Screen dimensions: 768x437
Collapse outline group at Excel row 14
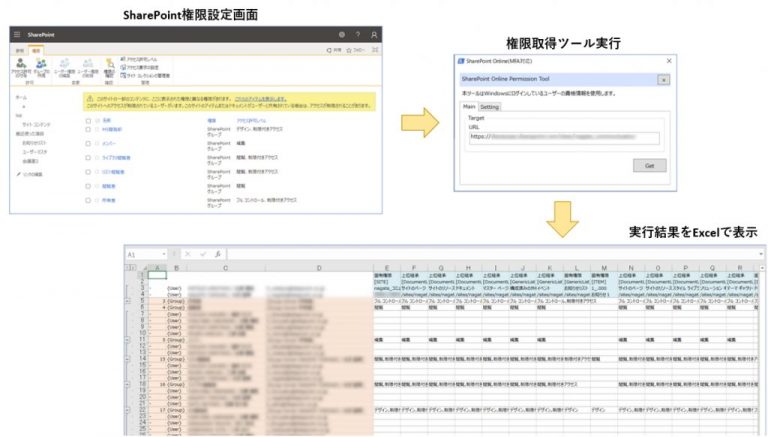click(x=127, y=359)
